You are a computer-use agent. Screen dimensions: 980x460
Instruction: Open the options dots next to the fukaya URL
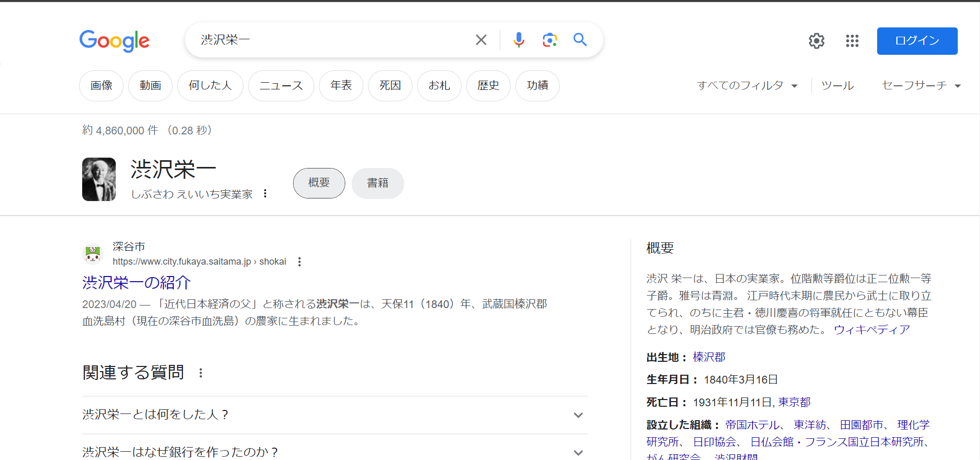click(299, 262)
